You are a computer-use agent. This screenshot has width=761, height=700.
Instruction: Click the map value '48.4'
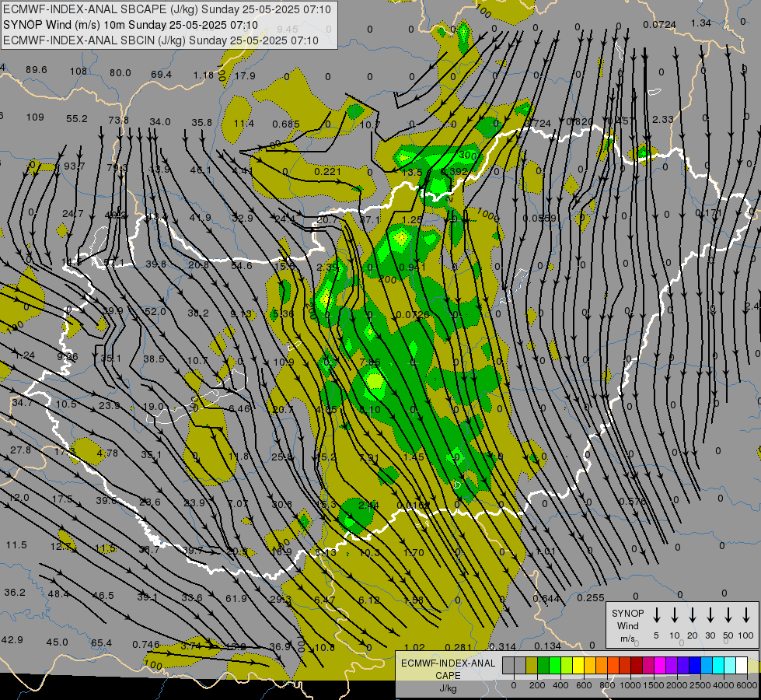point(59,593)
